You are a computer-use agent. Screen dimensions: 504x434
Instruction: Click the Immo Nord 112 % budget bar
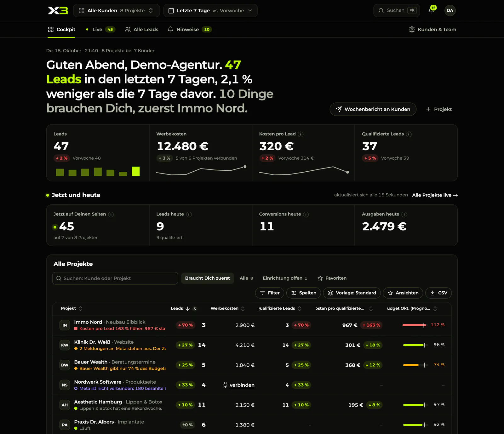click(414, 325)
